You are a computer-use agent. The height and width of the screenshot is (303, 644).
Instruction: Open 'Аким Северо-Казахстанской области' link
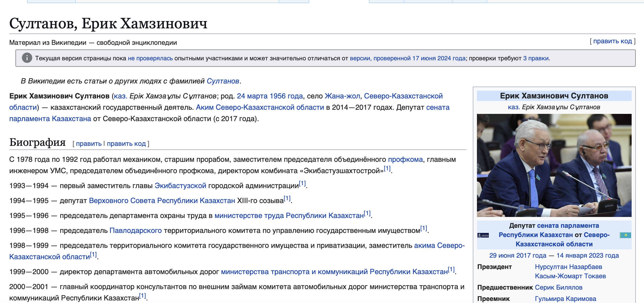260,107
